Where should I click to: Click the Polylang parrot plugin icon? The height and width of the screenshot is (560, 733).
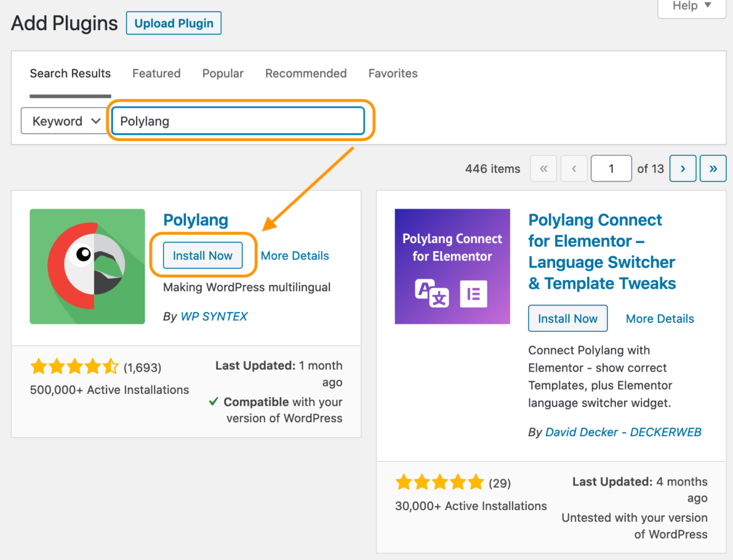tap(87, 266)
